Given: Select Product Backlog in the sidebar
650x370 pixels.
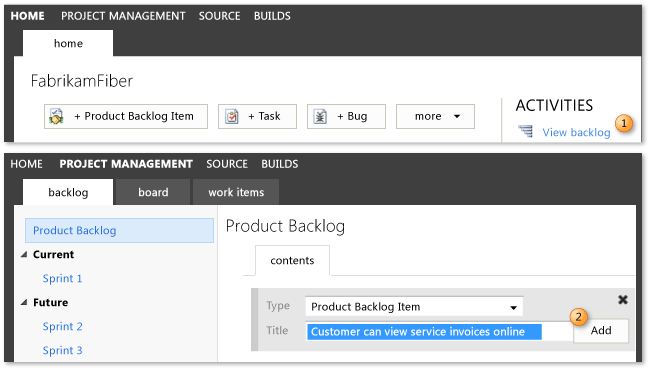Looking at the screenshot, I should 119,230.
